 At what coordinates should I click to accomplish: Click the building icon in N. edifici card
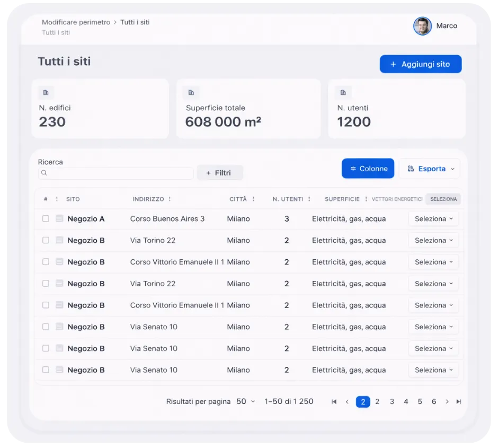click(x=46, y=93)
